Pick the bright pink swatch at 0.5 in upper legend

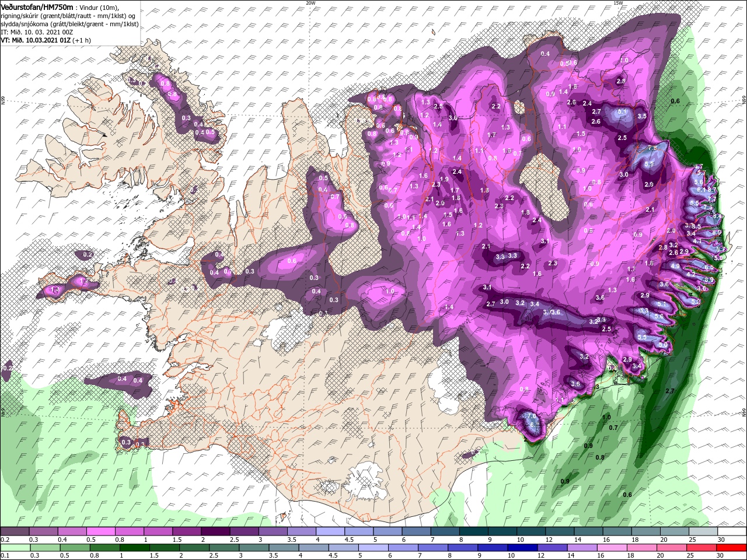coord(100,531)
